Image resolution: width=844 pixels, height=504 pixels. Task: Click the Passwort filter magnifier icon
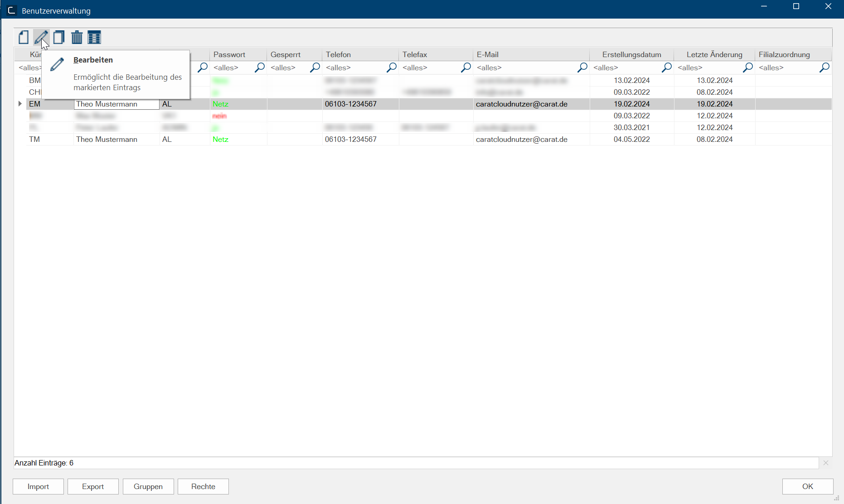260,68
